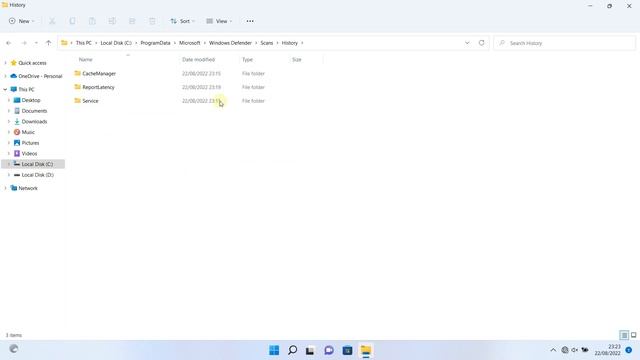This screenshot has width=640, height=360.
Task: Open Music in navigation pane
Action: click(x=28, y=132)
